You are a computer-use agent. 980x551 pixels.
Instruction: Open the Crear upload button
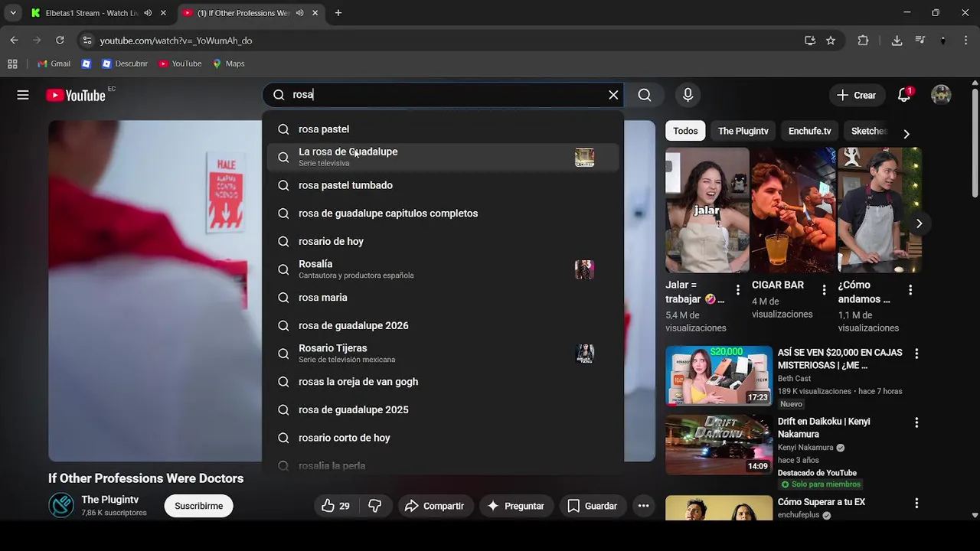(856, 95)
